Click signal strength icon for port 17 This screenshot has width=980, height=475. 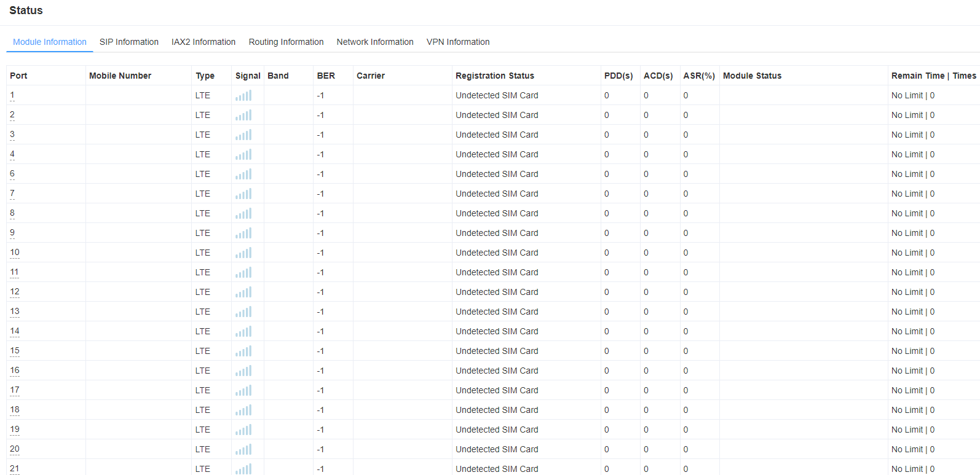[243, 390]
